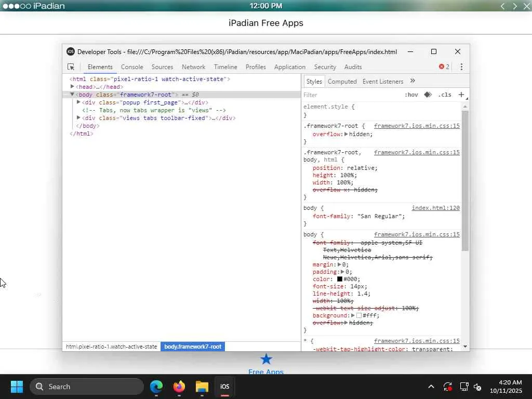This screenshot has width=532, height=399.
Task: Toggle the .cls class editor panel
Action: pos(445,95)
